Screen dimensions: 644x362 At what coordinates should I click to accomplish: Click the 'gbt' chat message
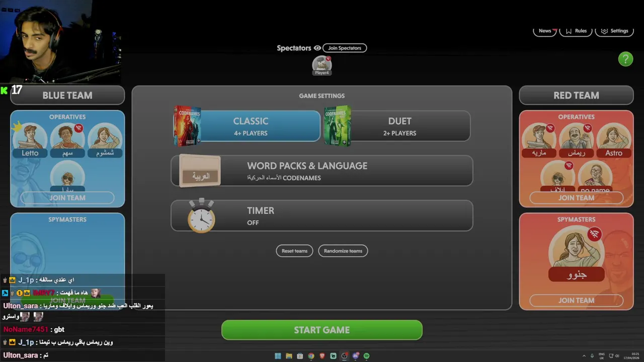point(59,329)
